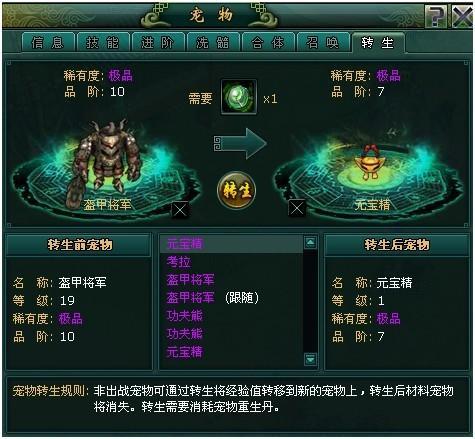Remove 盔甲将军 with its X icon
Image resolution: width=475 pixels, height=439 pixels.
coord(180,210)
